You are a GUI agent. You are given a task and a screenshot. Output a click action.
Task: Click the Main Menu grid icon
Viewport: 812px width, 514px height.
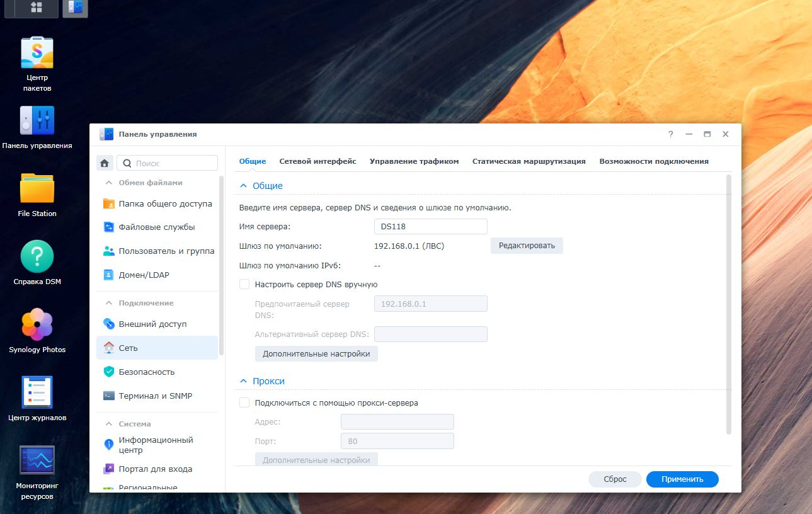tap(36, 8)
